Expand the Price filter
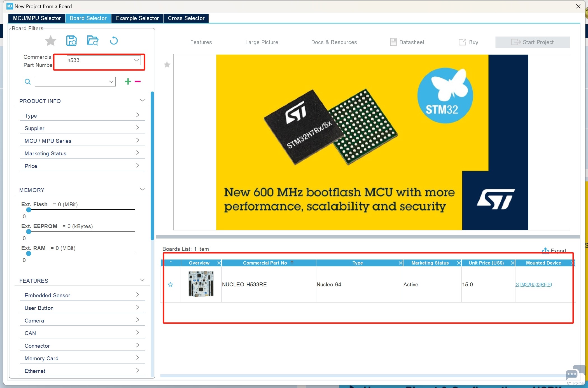Viewport: 588px width, 388px height. point(82,166)
